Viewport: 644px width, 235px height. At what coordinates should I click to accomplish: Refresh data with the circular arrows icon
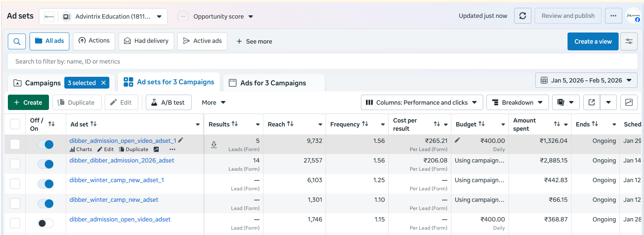(x=522, y=16)
